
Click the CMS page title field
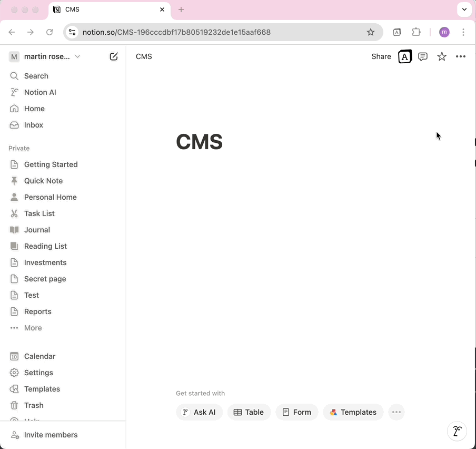(x=200, y=142)
